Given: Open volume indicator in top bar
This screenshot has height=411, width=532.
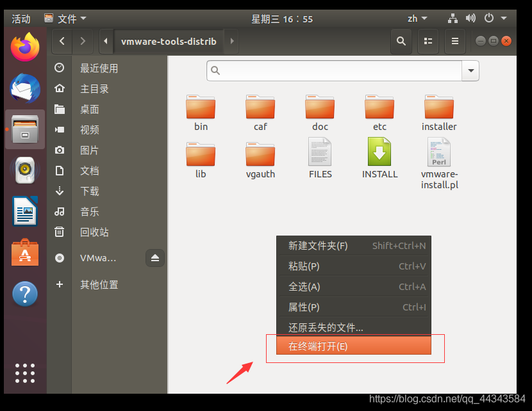Looking at the screenshot, I should [470, 19].
